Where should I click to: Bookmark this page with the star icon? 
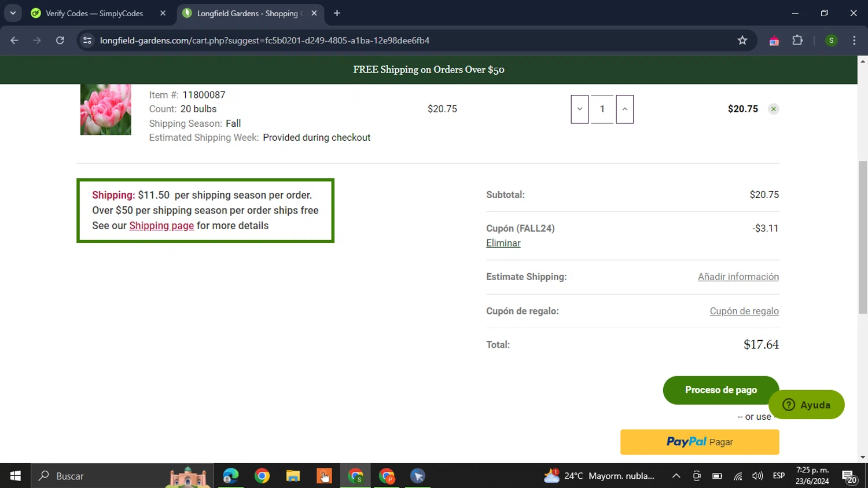pyautogui.click(x=742, y=41)
